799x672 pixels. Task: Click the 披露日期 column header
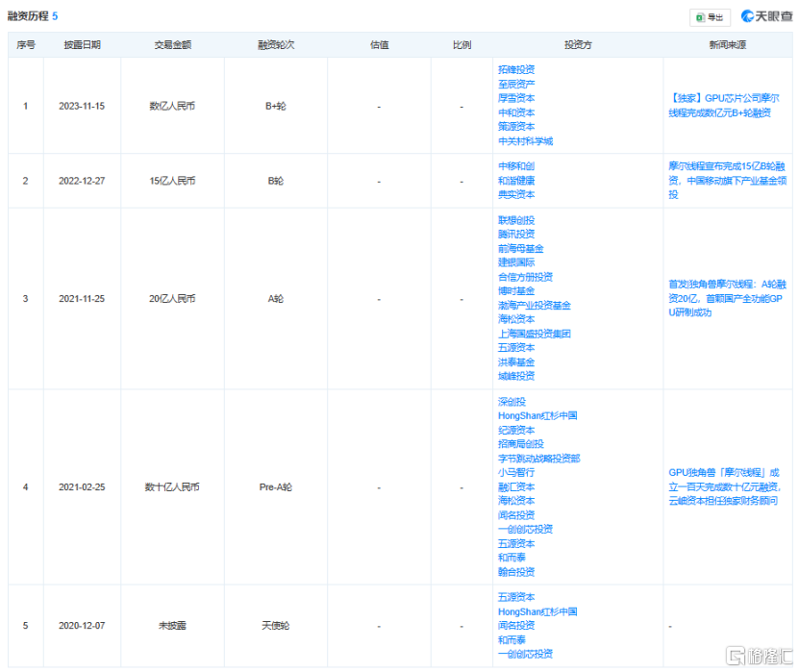(x=82, y=45)
